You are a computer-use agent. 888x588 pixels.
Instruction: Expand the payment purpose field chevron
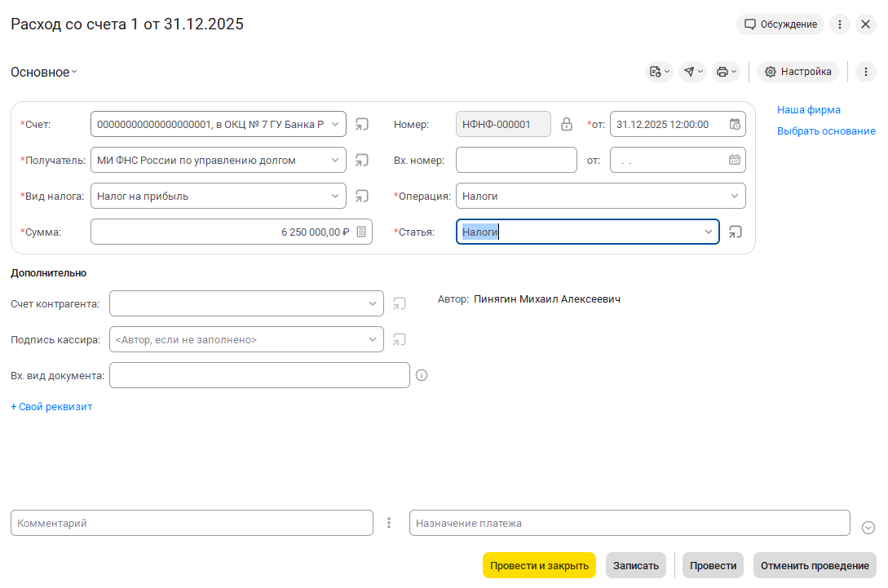click(868, 528)
